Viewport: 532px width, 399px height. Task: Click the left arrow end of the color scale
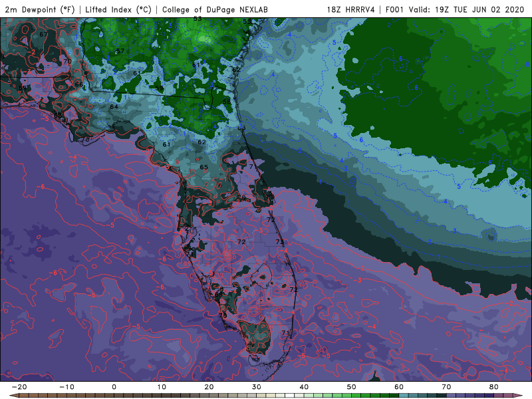pos(14,396)
